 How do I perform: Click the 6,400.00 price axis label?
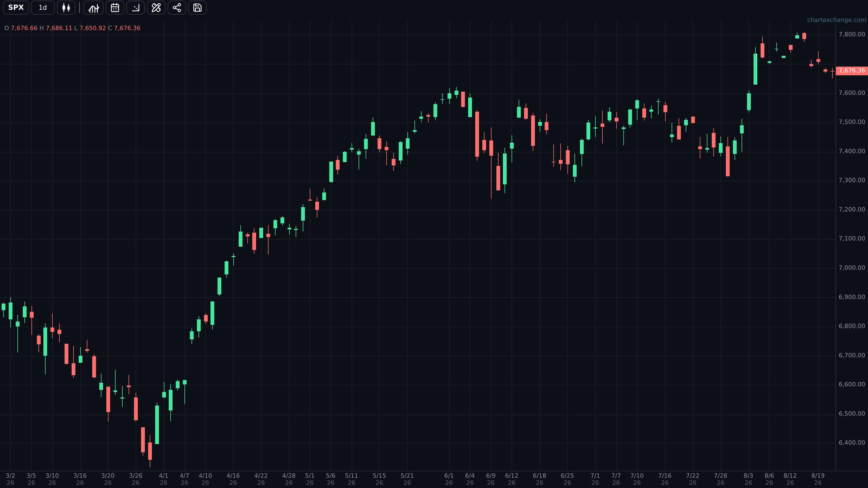851,442
